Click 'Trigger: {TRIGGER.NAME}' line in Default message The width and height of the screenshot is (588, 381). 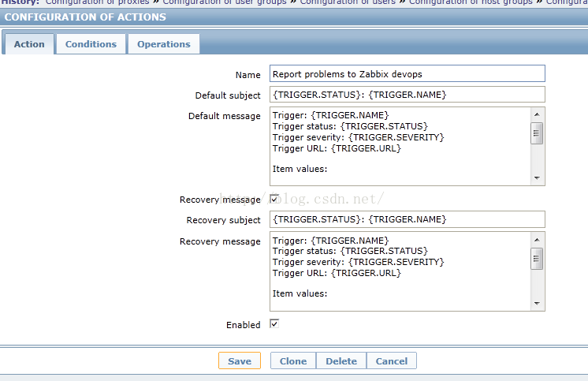click(331, 115)
